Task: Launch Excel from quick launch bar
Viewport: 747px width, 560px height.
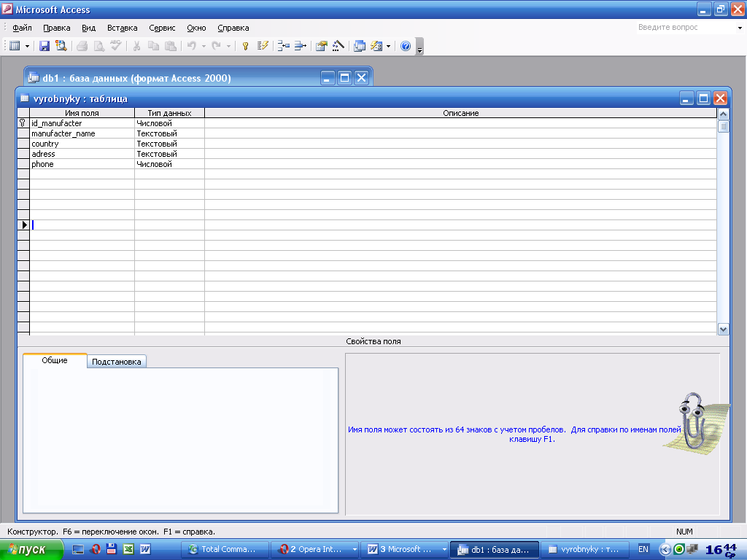Action: click(128, 549)
